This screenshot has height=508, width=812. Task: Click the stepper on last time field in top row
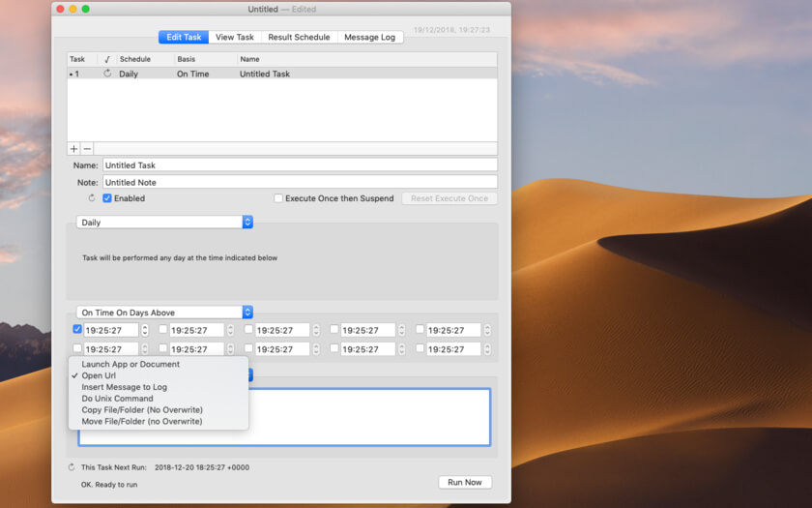click(487, 330)
